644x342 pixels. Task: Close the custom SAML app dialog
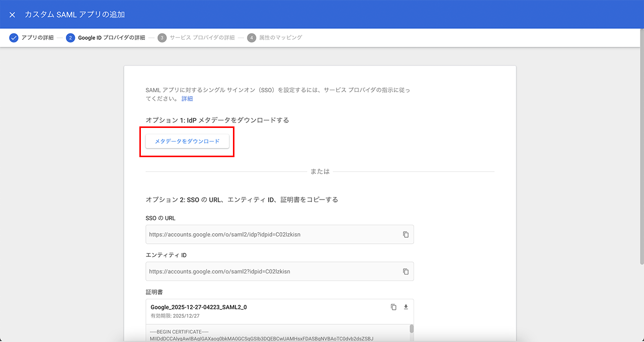tap(13, 15)
